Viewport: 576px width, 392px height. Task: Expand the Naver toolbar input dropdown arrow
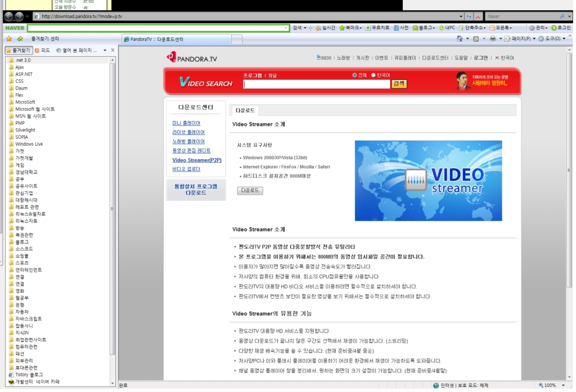pos(286,28)
